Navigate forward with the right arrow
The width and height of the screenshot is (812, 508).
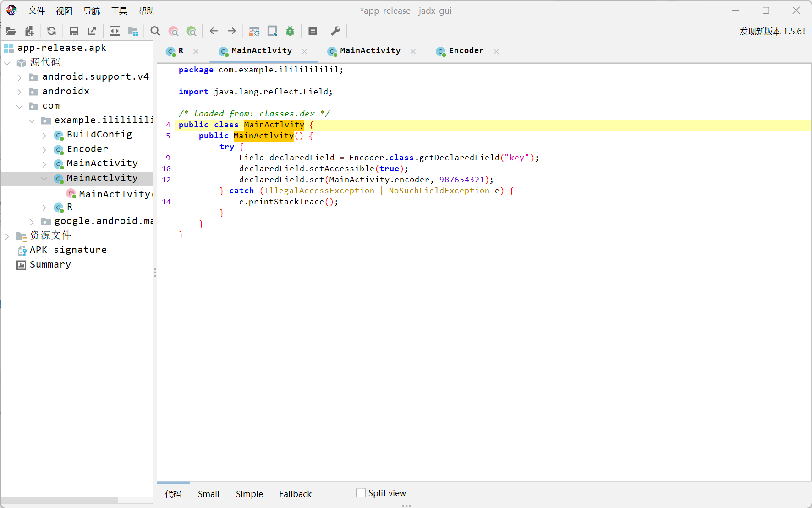point(232,31)
